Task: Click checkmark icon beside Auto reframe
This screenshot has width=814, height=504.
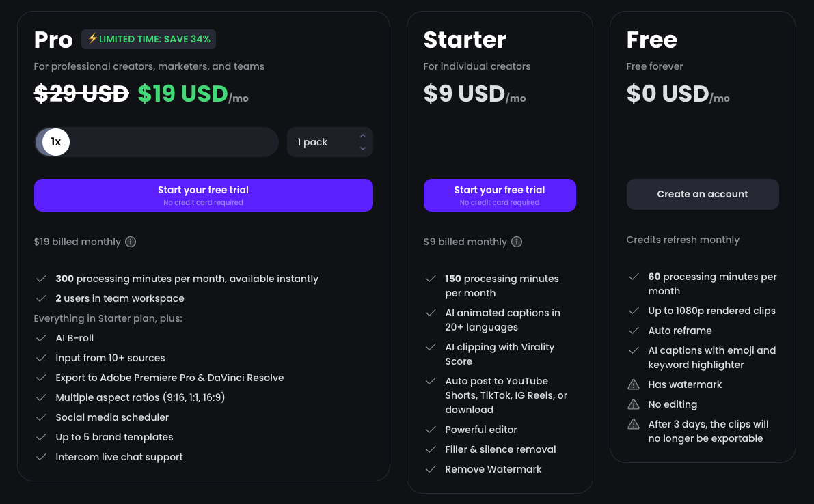Action: 634,331
